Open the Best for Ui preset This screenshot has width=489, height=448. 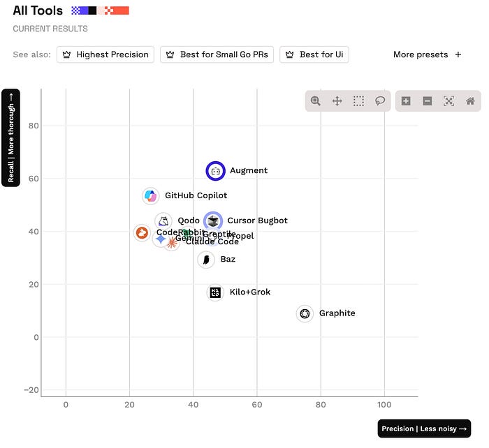pyautogui.click(x=314, y=54)
